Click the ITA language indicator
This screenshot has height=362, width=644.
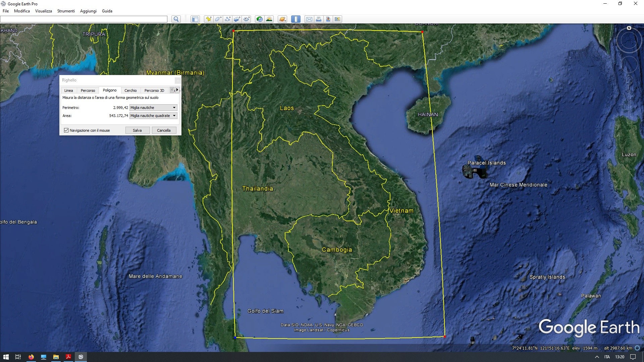(x=607, y=357)
